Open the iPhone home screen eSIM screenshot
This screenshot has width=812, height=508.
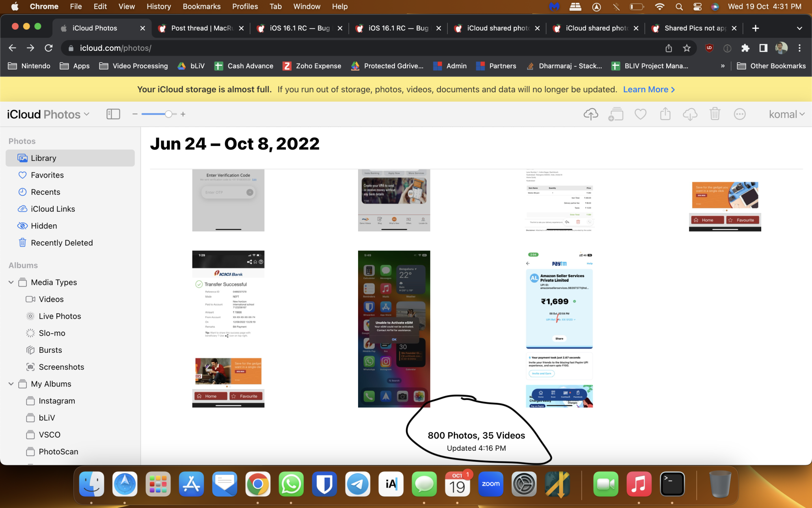pyautogui.click(x=394, y=329)
